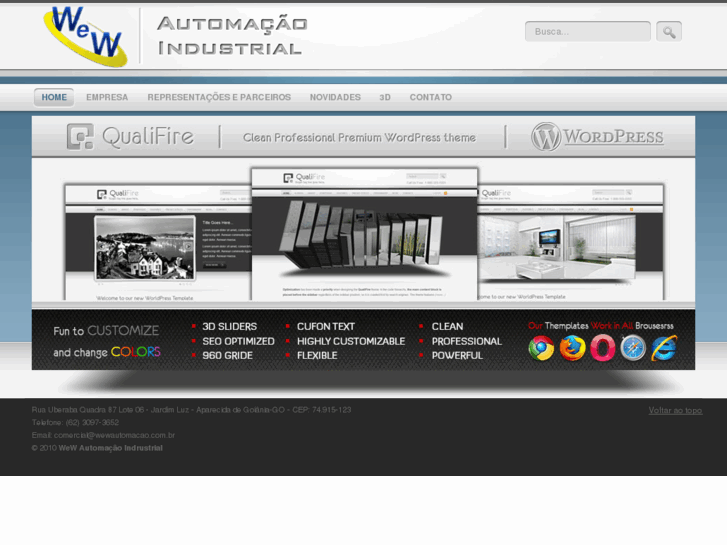Click the Automação Industrial site title
Image resolution: width=727 pixels, height=545 pixels.
pos(232,36)
